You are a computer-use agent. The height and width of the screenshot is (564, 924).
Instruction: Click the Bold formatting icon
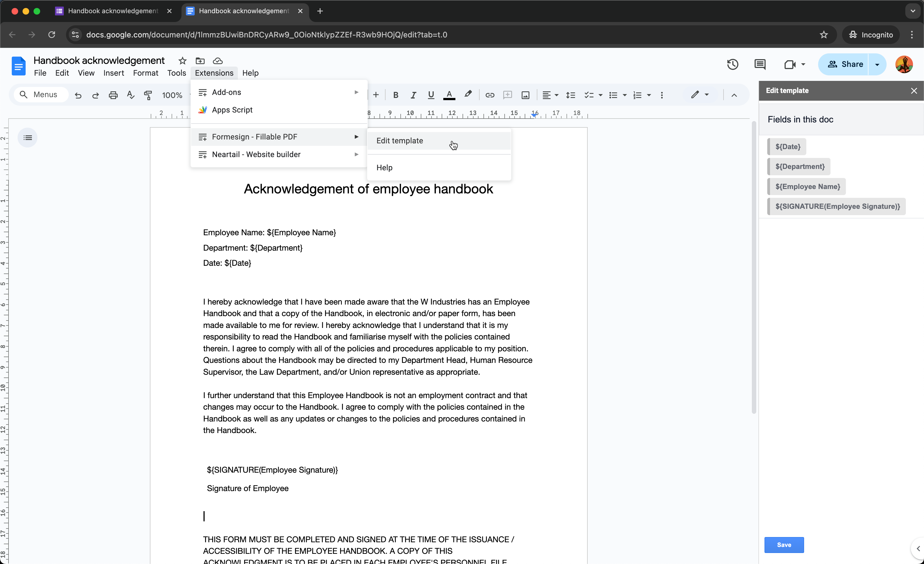pos(395,95)
